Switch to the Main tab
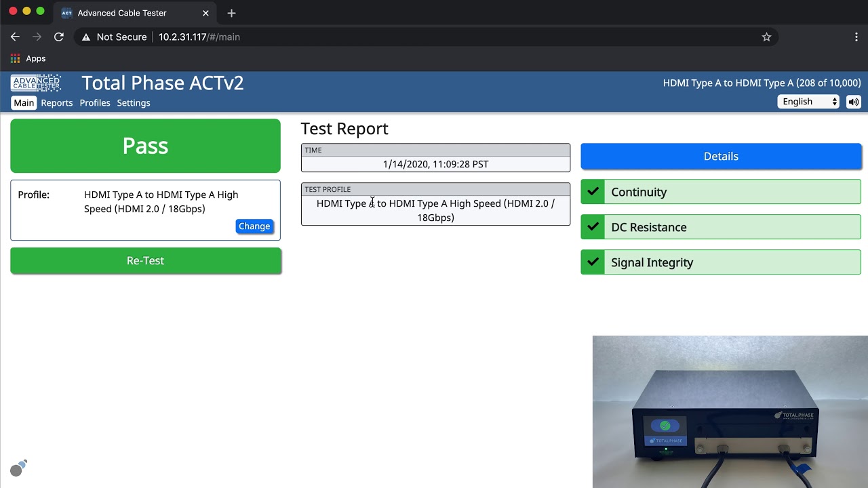868x488 pixels. (24, 103)
